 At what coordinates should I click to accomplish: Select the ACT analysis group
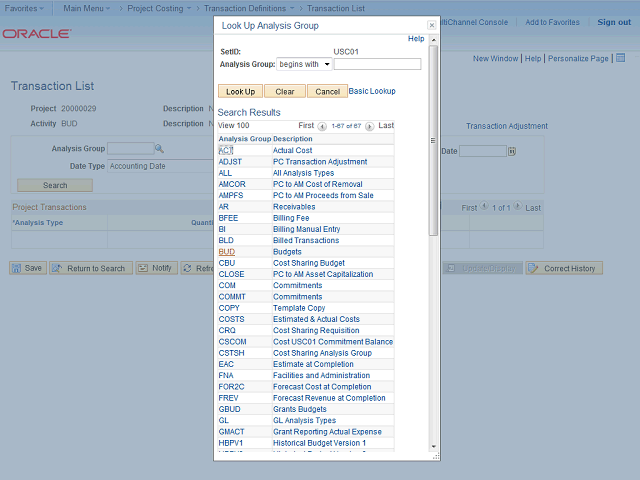point(226,150)
